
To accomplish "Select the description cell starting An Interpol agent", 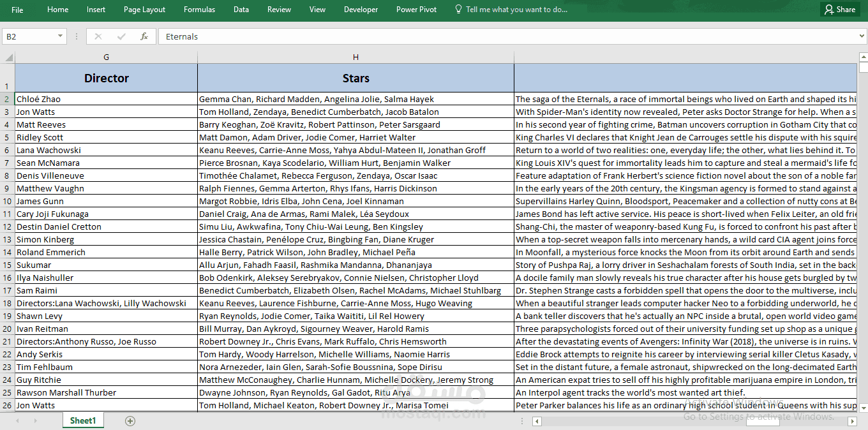I will coord(685,392).
